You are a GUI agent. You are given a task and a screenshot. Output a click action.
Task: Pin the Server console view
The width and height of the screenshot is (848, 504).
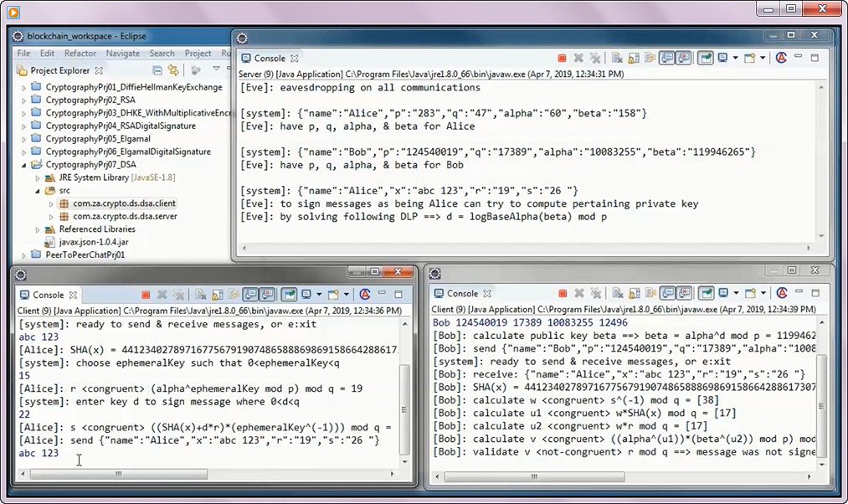click(707, 56)
